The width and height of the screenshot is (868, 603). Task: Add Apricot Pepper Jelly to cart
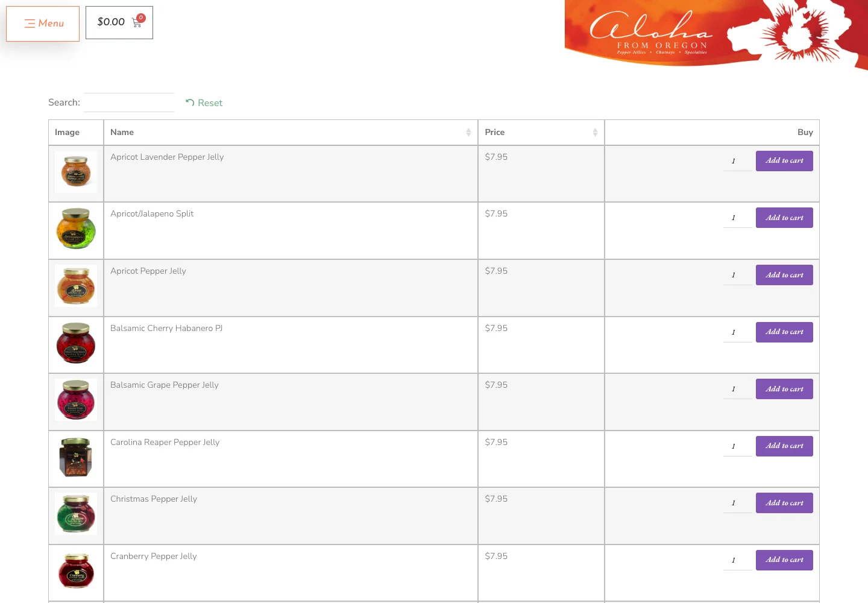coord(784,275)
